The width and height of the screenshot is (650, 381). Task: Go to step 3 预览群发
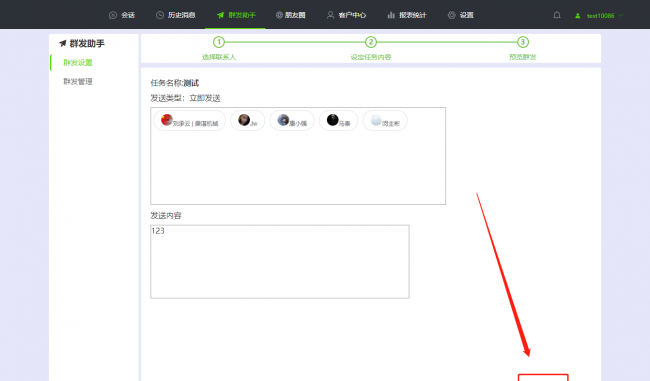coord(522,42)
